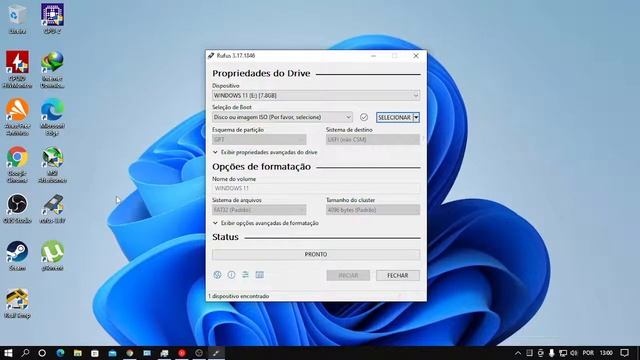This screenshot has height=360, width=640.
Task: Open the Rufus about info icon
Action: [x=231, y=275]
